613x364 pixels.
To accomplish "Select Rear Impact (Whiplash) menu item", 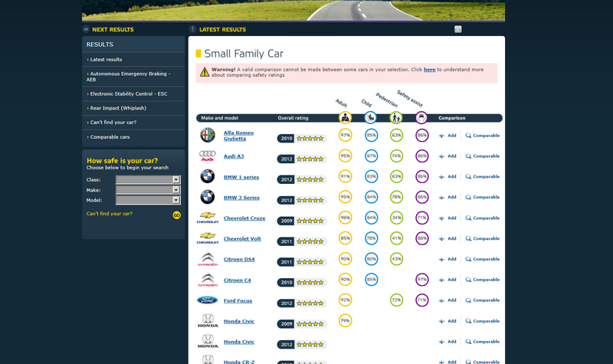I will (117, 108).
